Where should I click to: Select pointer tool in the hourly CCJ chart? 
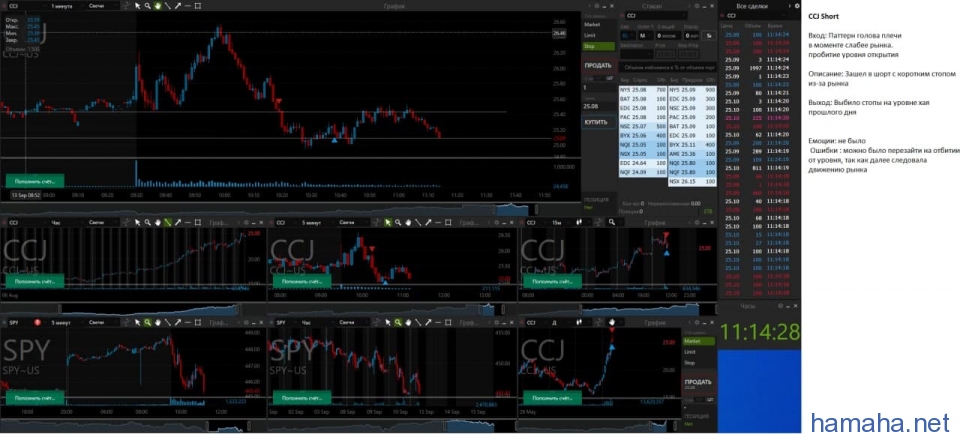(x=137, y=222)
